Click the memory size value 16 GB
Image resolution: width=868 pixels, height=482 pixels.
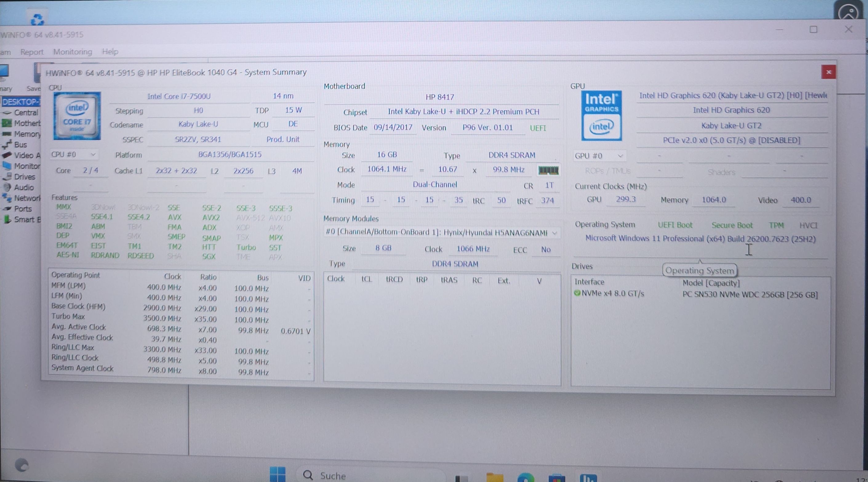click(x=387, y=155)
